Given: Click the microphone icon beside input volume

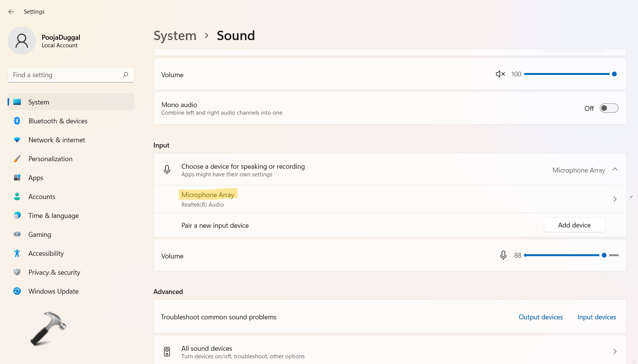Looking at the screenshot, I should coord(503,255).
